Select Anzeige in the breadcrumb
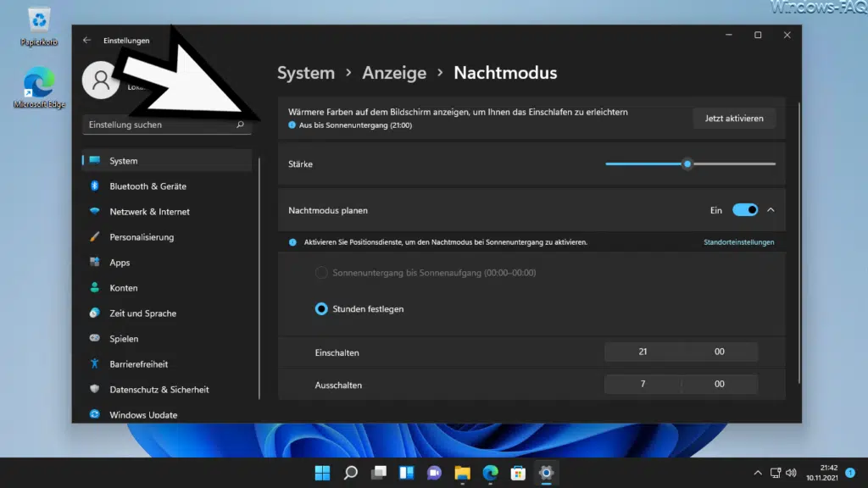868x488 pixels. [x=394, y=73]
